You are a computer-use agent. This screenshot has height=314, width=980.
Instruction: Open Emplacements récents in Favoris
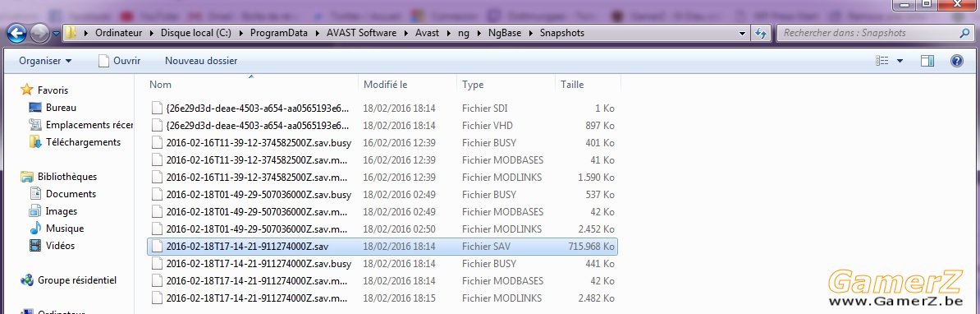pyautogui.click(x=89, y=124)
